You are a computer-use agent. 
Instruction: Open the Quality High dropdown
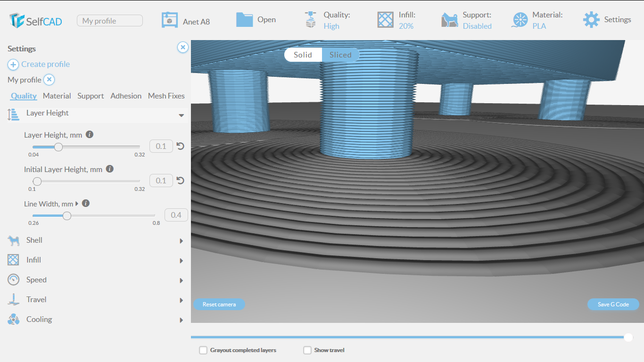tap(331, 26)
